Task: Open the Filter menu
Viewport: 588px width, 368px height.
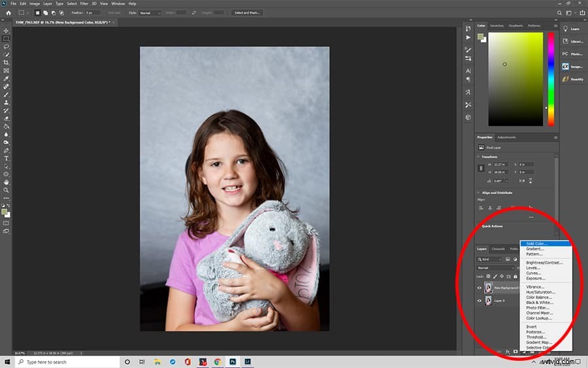Action: click(84, 3)
